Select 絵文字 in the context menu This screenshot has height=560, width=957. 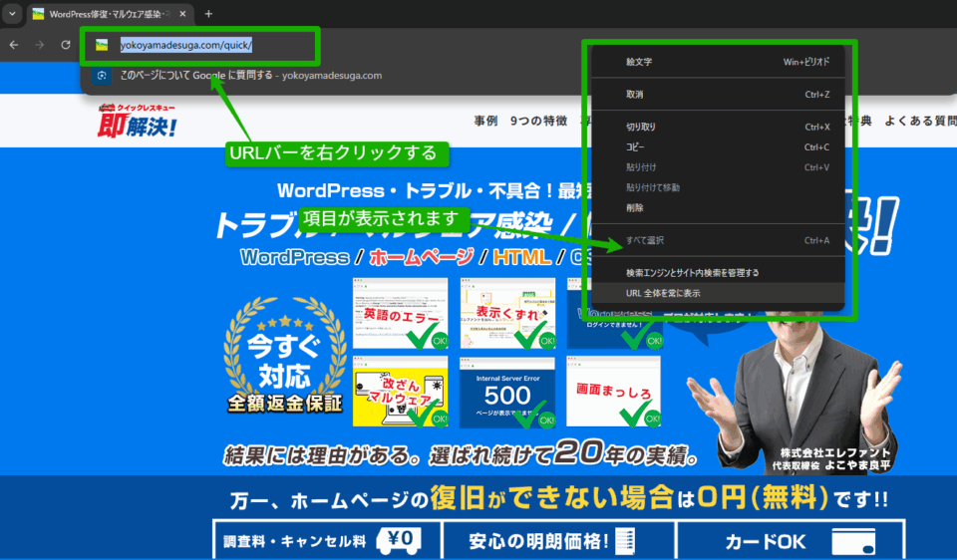pos(718,62)
